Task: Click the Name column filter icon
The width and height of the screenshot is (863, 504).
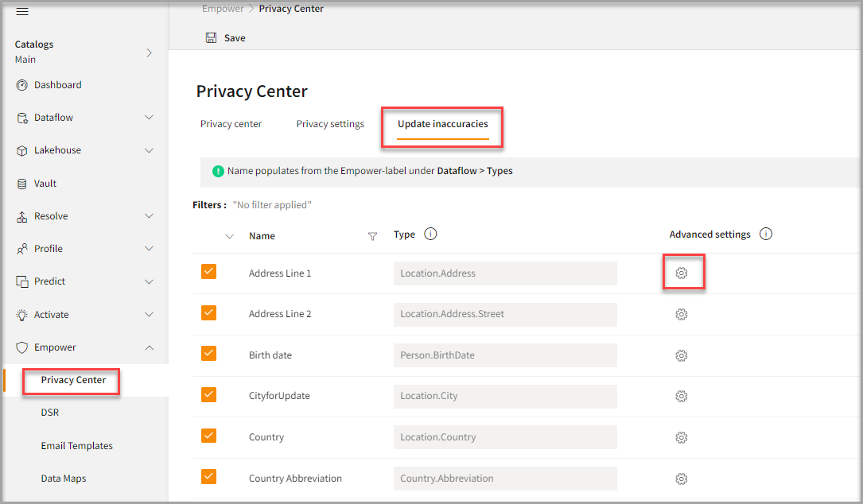Action: pyautogui.click(x=372, y=236)
